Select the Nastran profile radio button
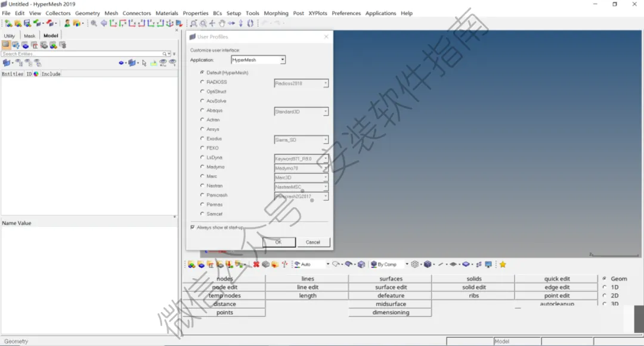The height and width of the screenshot is (346, 644). click(202, 186)
